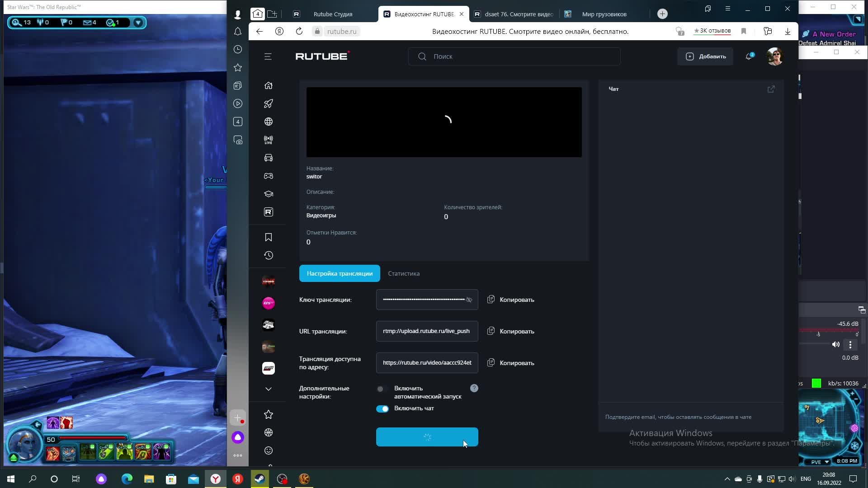Open Rutube watch history sidebar icon

click(x=268, y=255)
